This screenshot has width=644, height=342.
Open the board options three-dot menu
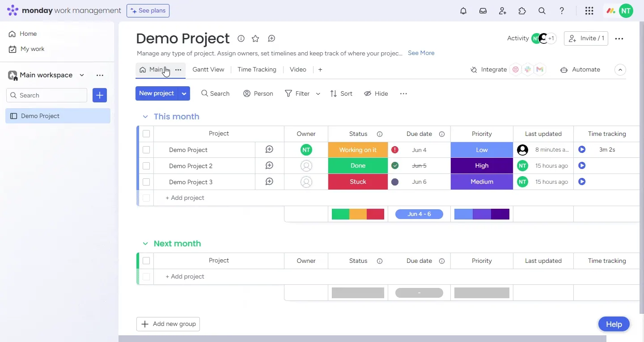pos(619,38)
